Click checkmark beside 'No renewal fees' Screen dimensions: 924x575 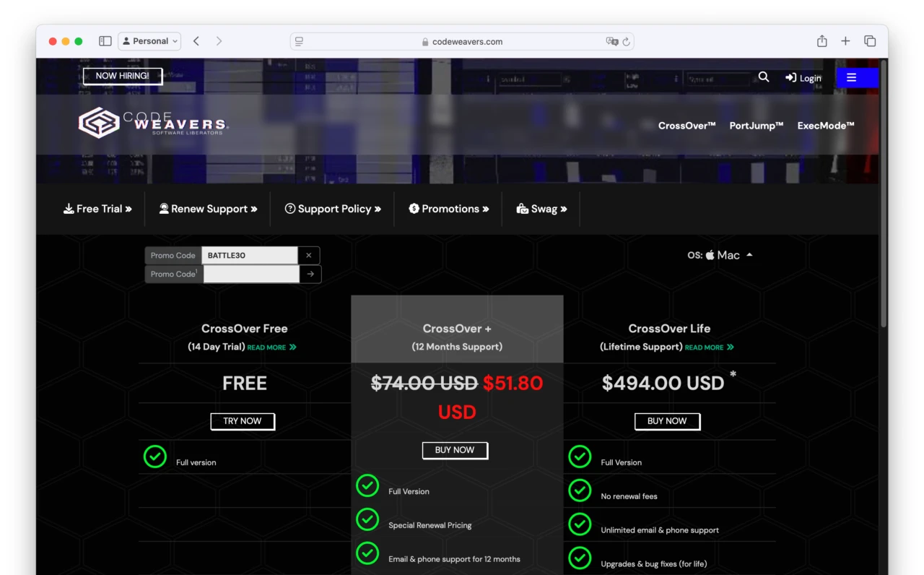(580, 490)
